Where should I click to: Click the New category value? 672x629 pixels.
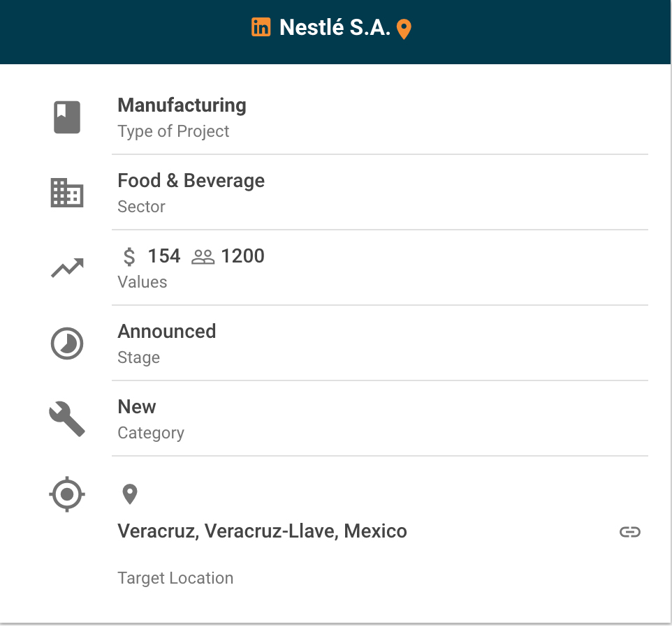tap(137, 407)
